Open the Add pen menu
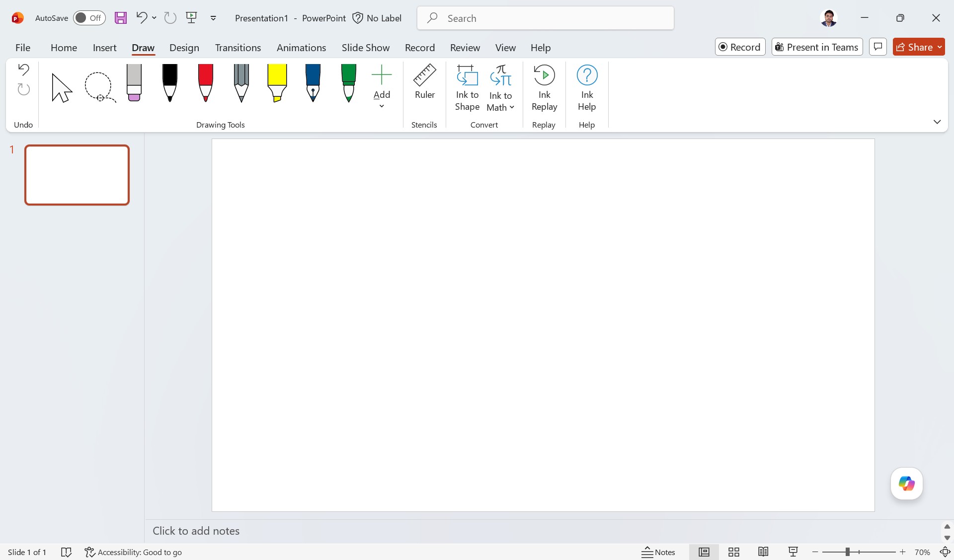954x560 pixels. [x=382, y=87]
